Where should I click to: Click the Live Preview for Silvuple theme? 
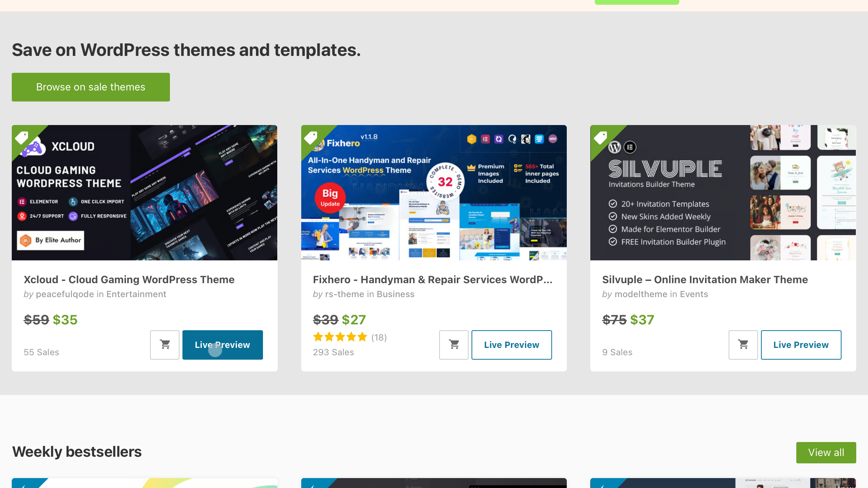click(x=801, y=345)
